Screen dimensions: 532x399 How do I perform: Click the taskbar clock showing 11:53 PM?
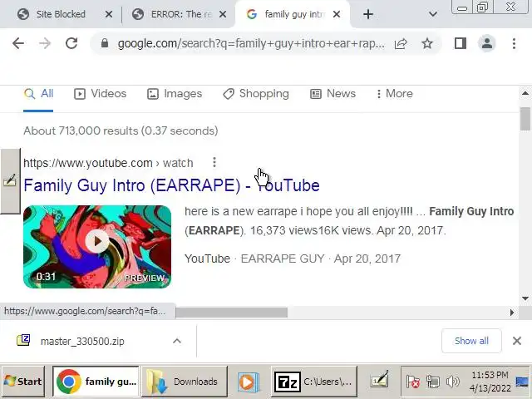coord(490,382)
